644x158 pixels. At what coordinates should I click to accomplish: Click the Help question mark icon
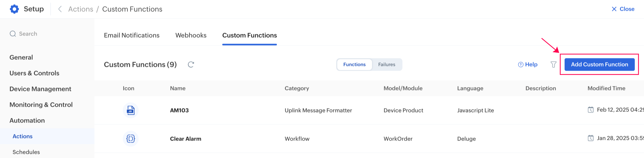point(521,65)
